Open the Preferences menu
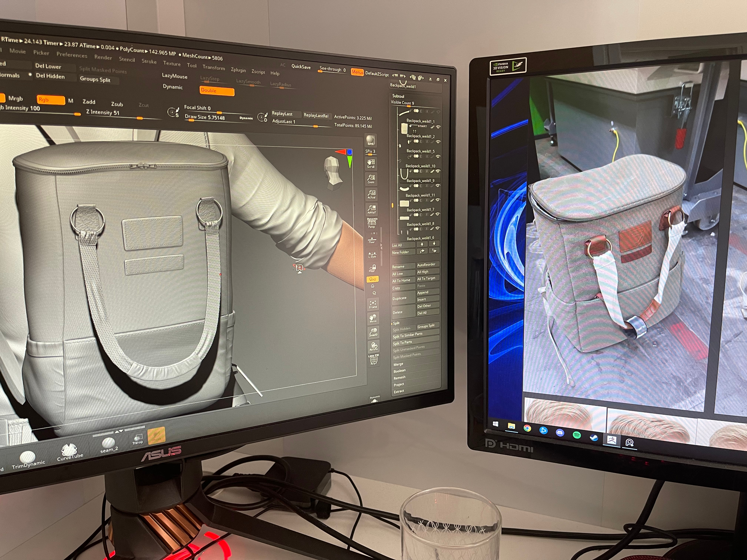This screenshot has width=747, height=560. pyautogui.click(x=72, y=55)
